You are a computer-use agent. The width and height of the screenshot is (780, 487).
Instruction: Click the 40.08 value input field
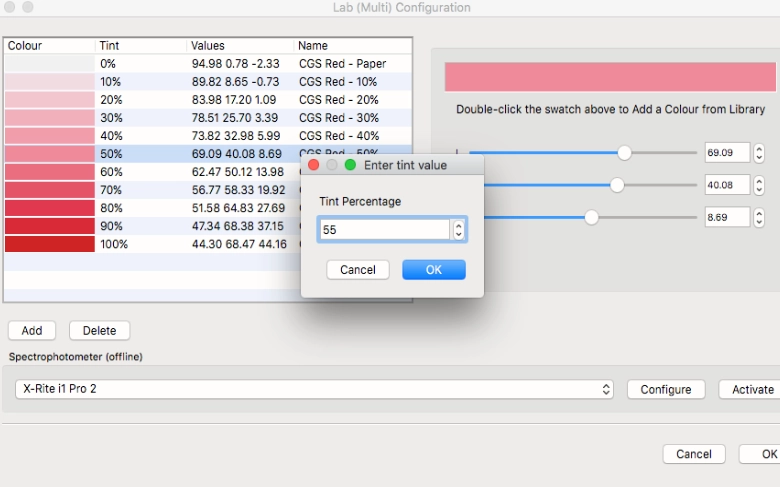[x=727, y=185]
